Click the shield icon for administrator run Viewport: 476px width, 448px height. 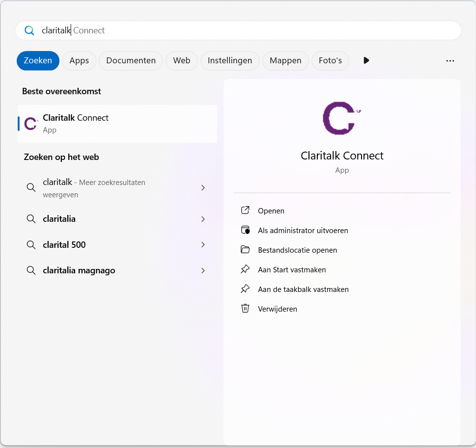click(245, 230)
